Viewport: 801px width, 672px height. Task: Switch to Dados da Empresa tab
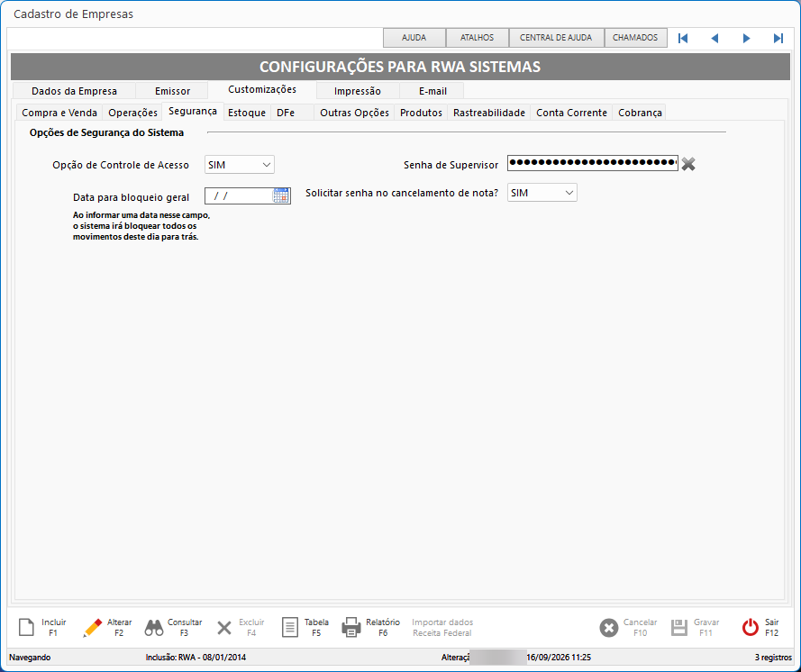point(74,91)
